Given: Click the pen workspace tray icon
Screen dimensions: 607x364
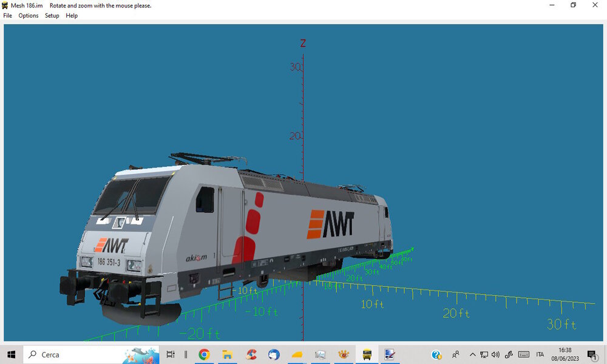Looking at the screenshot, I should (509, 354).
